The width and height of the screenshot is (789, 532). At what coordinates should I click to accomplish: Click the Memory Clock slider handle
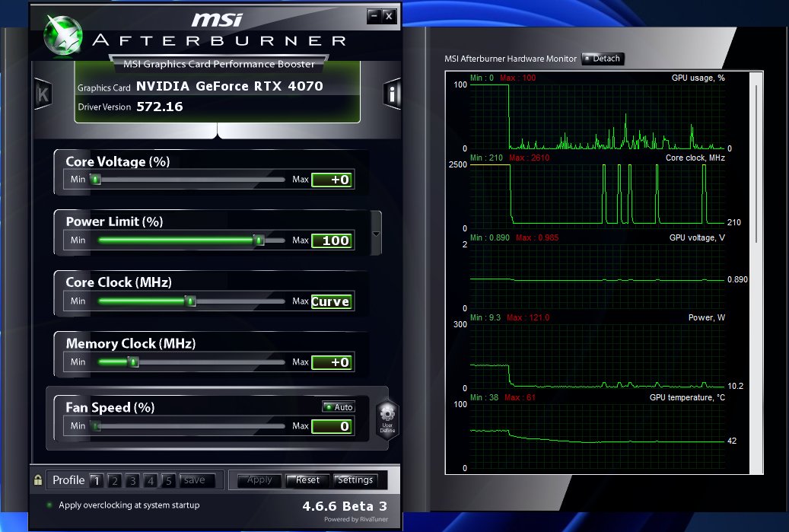[133, 362]
